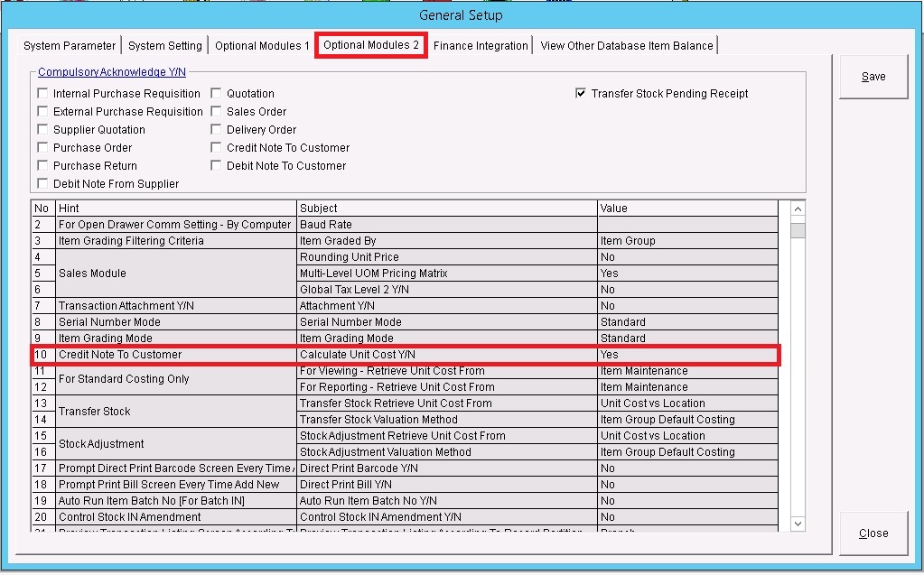Enable Internal Purchase Requisition checkbox
This screenshot has height=575, width=924.
[x=43, y=94]
